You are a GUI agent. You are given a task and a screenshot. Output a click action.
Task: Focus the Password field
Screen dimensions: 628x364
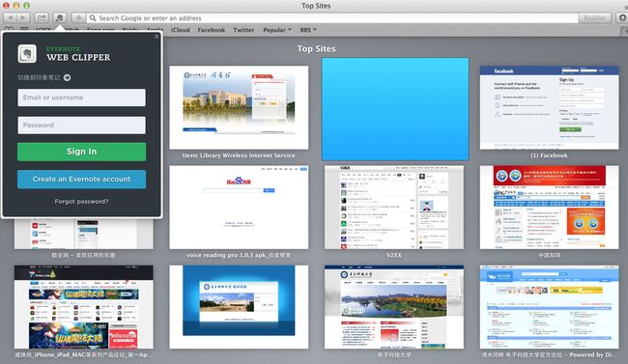[82, 126]
